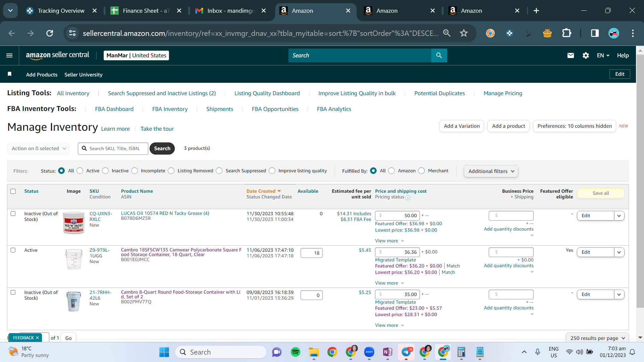Select the LUCAS Oil Red N Tacky row checkbox

tap(13, 214)
